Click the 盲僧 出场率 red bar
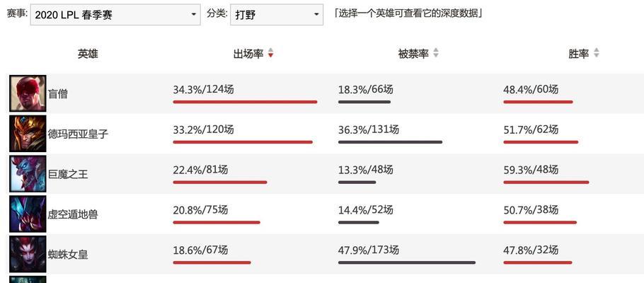The image size is (644, 283). 245,102
